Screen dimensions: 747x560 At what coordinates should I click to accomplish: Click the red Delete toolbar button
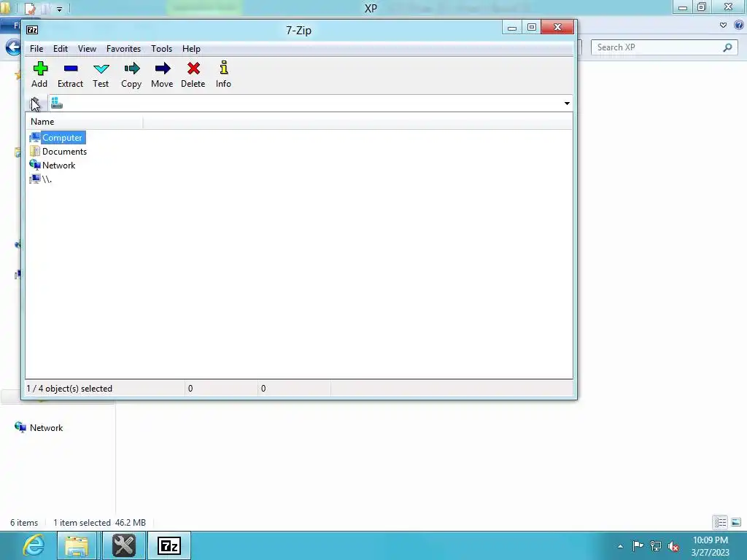[x=193, y=75]
